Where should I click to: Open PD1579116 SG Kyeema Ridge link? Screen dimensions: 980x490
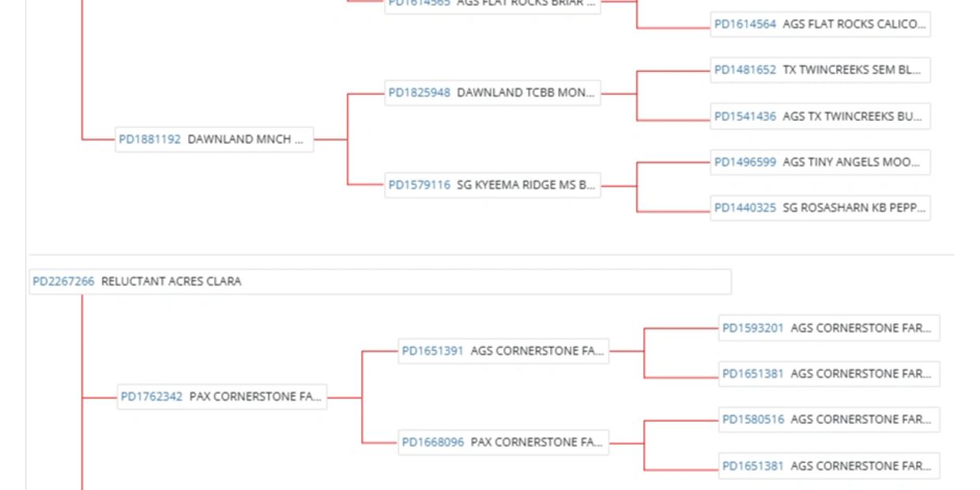tap(419, 186)
